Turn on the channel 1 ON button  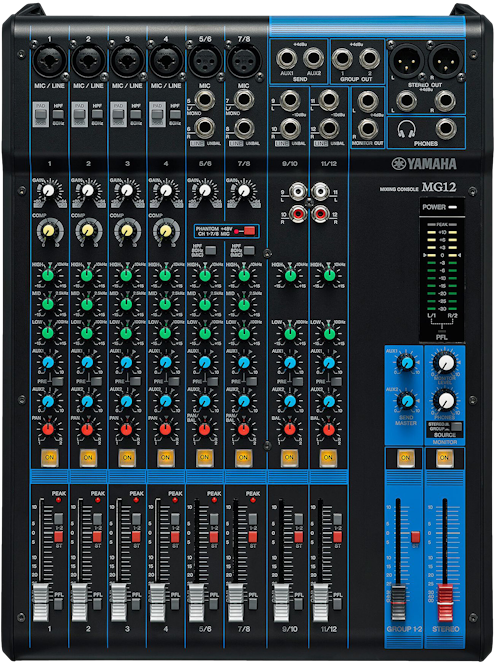click(x=50, y=457)
